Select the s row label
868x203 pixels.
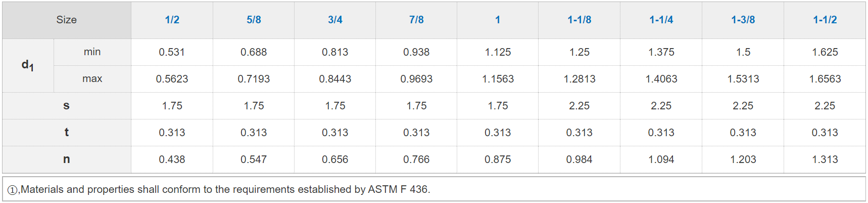pos(66,105)
